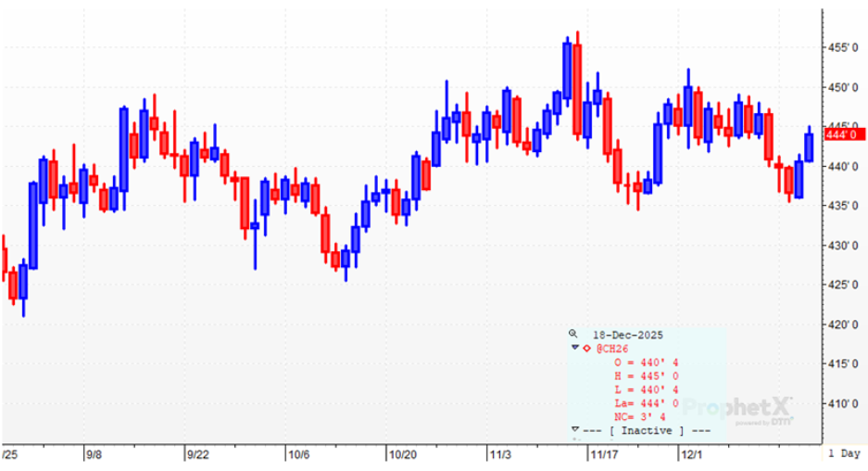Click the 18-Dec-2025 date in legend
This screenshot has width=868, height=471.
tap(630, 333)
